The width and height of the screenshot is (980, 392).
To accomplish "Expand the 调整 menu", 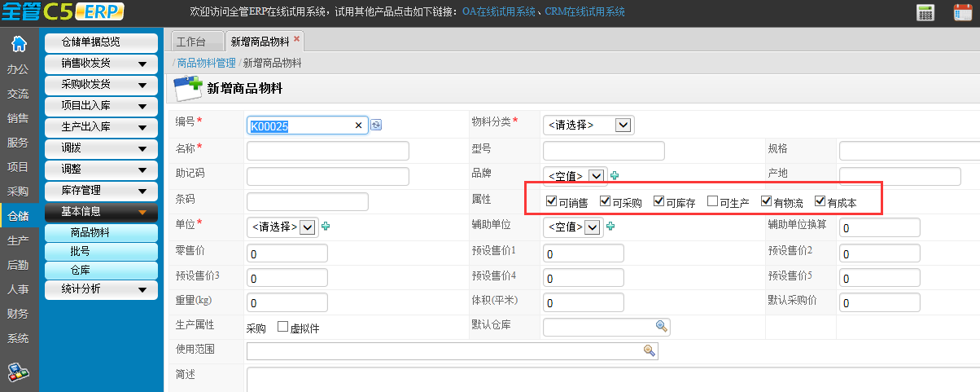I will click(101, 170).
